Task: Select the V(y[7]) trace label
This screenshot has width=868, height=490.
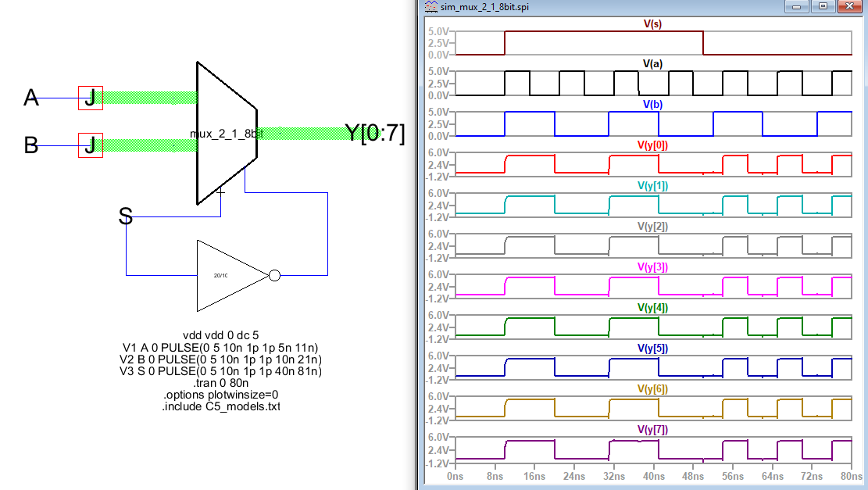Action: point(652,430)
